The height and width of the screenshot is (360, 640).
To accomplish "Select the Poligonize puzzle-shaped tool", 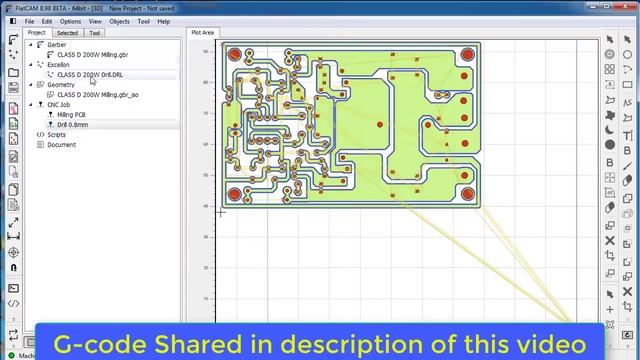I will point(609,116).
